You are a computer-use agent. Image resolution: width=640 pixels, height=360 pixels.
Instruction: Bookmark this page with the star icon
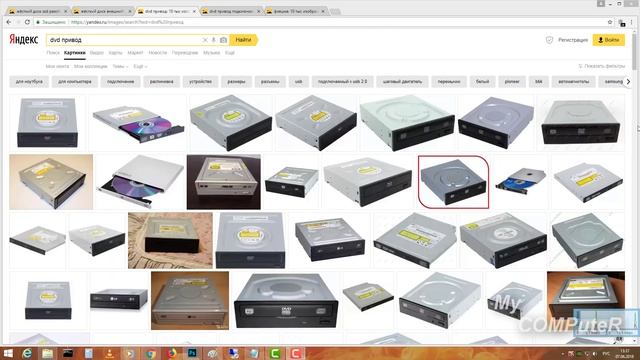click(x=610, y=22)
